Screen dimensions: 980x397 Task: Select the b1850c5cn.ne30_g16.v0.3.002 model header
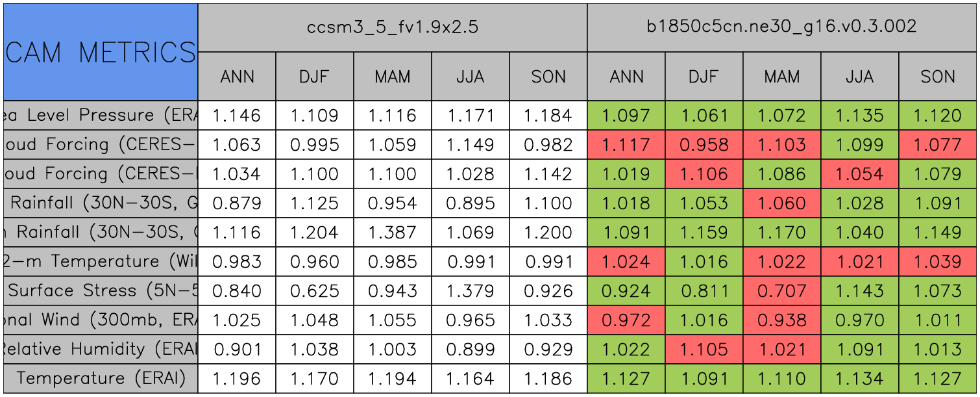(x=781, y=27)
